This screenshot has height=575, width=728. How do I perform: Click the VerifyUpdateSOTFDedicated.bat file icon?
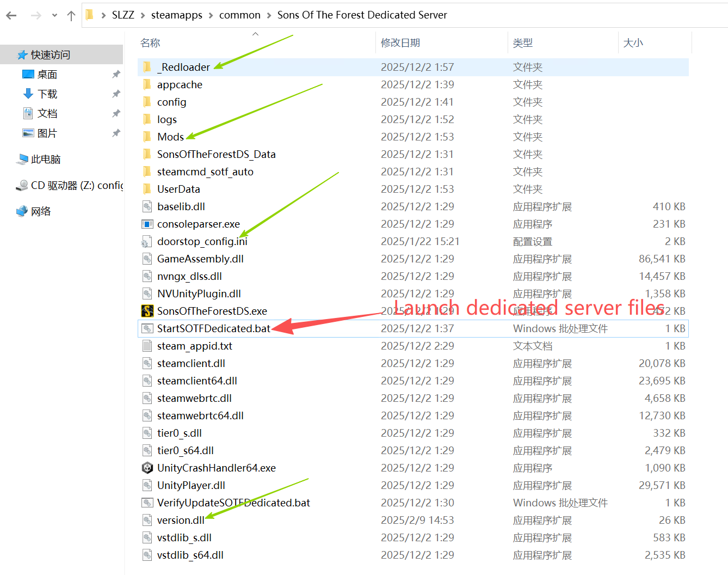(x=147, y=503)
